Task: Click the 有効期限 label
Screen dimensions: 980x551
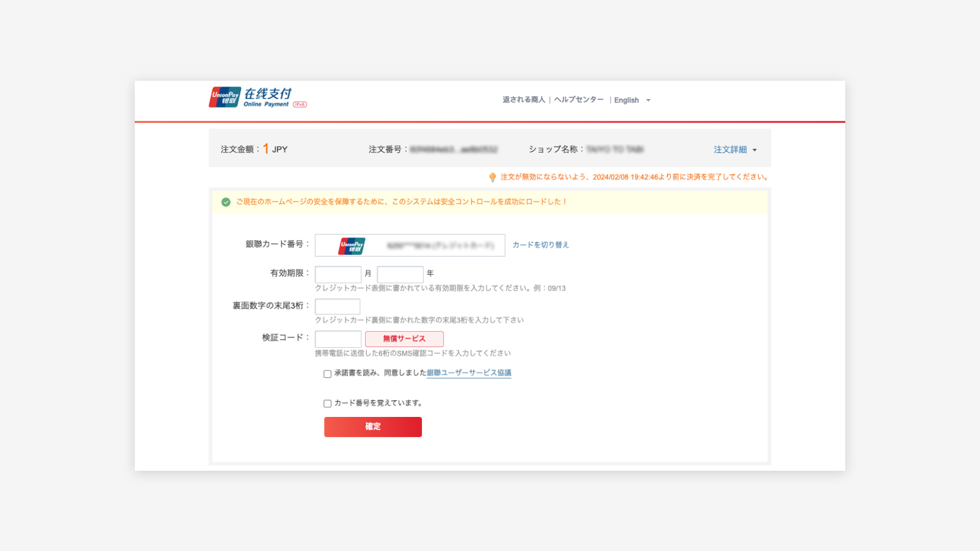Action: click(x=290, y=273)
